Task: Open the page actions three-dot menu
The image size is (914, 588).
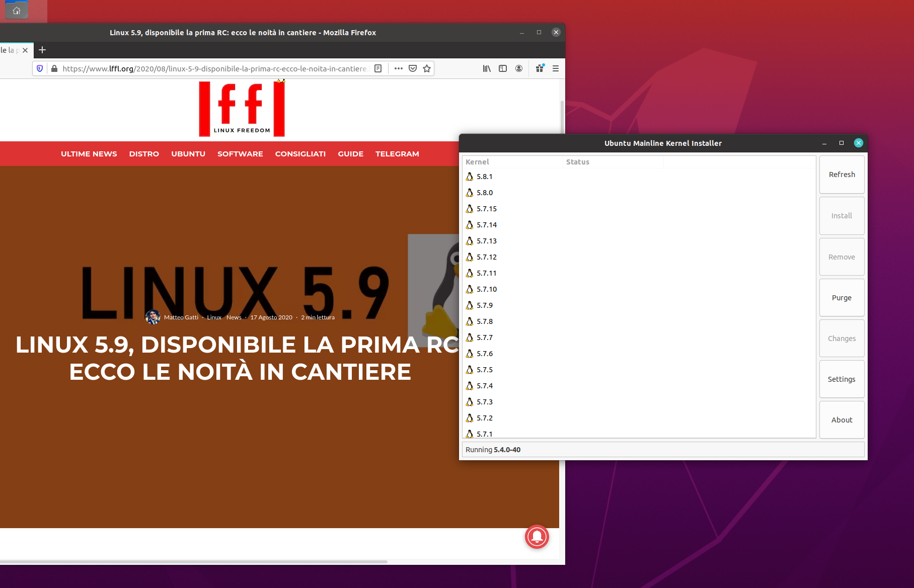Action: tap(399, 68)
